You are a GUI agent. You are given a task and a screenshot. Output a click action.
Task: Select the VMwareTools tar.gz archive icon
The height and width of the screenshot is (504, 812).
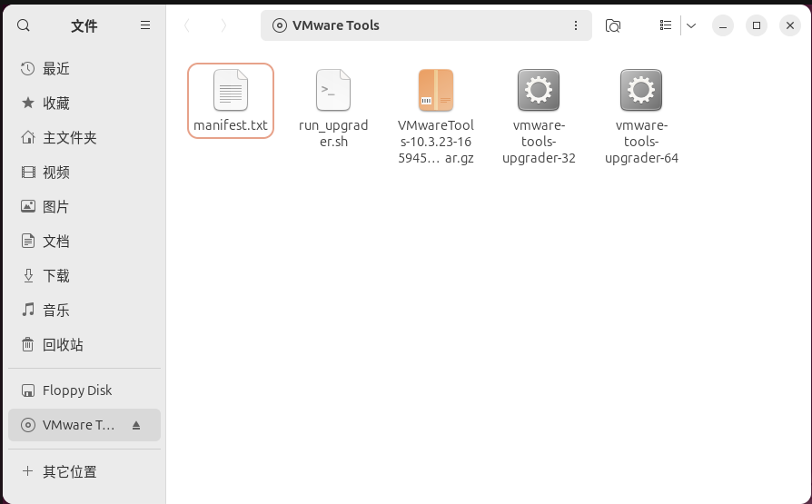click(x=436, y=90)
